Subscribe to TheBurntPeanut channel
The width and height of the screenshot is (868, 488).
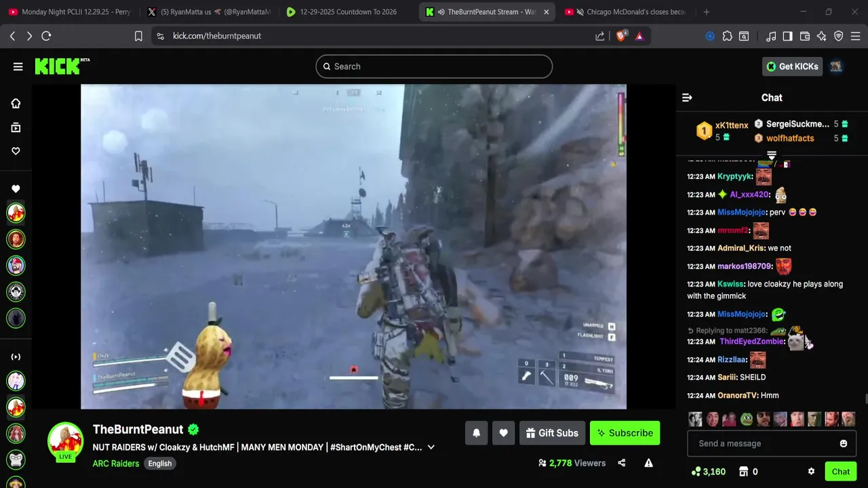(x=625, y=433)
